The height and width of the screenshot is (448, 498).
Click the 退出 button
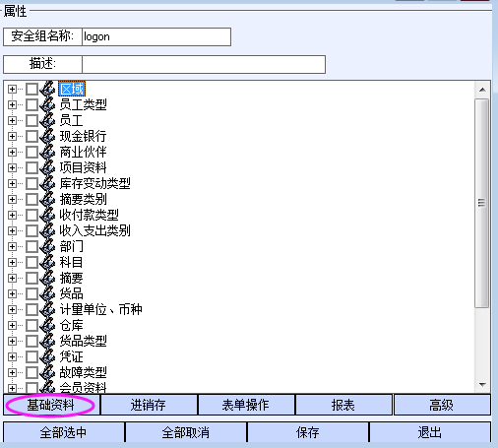(x=430, y=432)
